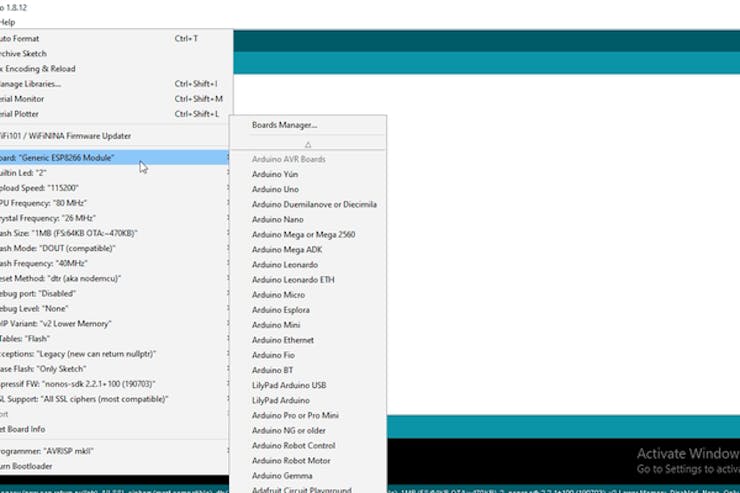740x493 pixels.
Task: Select Arduino Duemilanove or Diecimila board
Action: coord(308,204)
